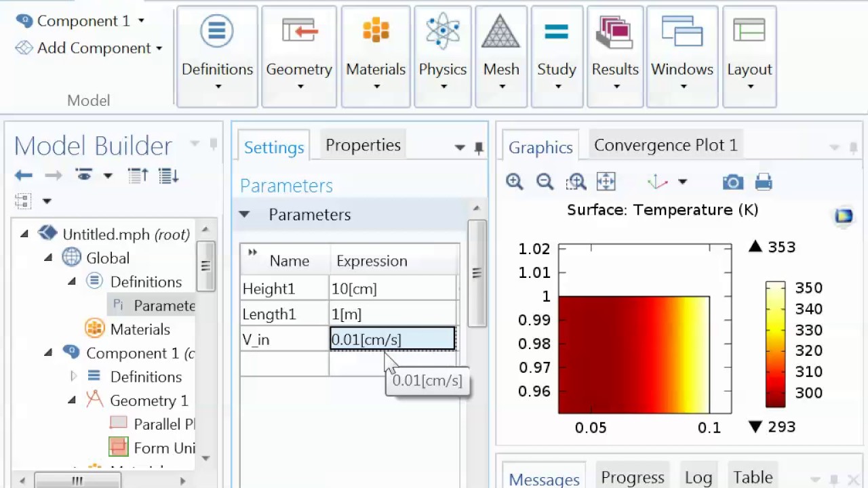Collapse the Component 1 tree node
868x488 pixels.
(x=48, y=352)
